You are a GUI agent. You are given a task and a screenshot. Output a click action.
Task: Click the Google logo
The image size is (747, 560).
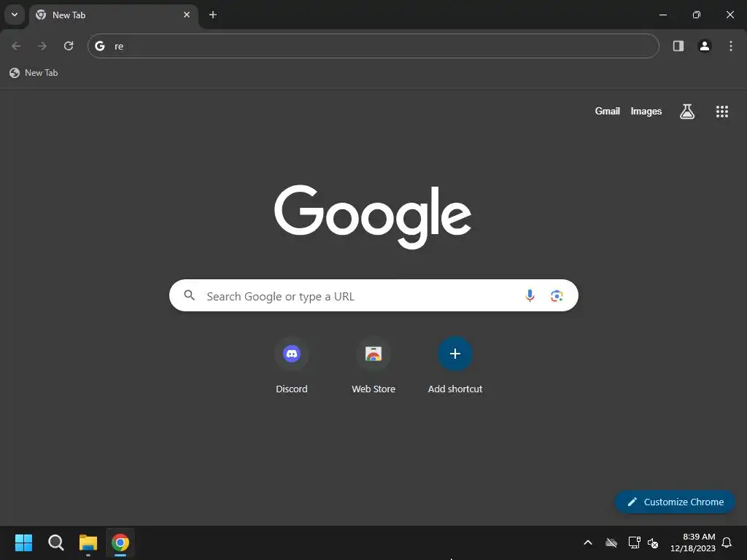click(373, 217)
